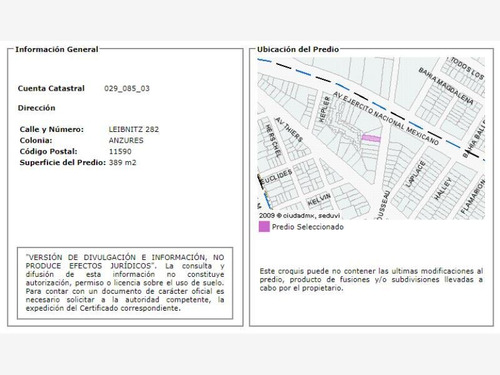The height and width of the screenshot is (375, 500).
Task: Click the colonia value ANZURES
Action: (126, 140)
